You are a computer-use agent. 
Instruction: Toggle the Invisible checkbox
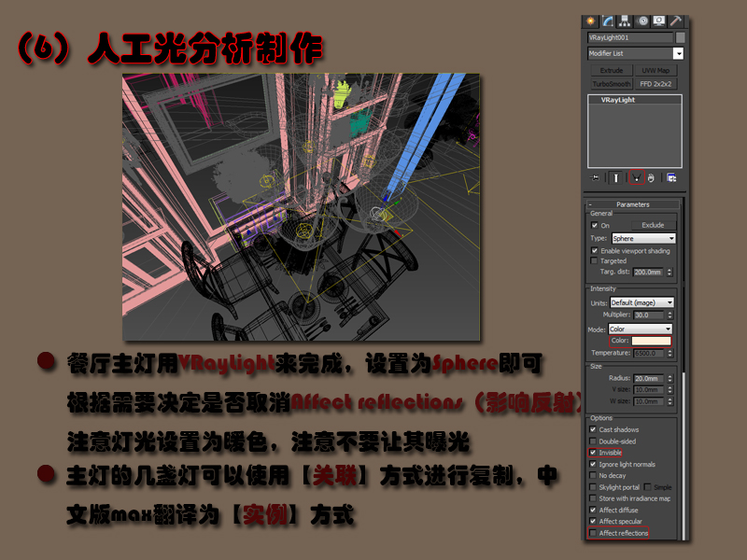pos(593,453)
